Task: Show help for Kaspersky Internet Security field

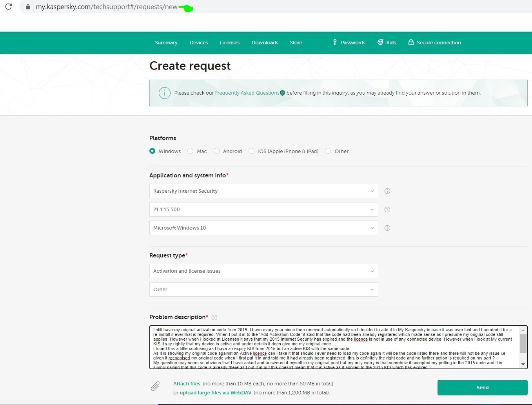Action: click(x=387, y=191)
